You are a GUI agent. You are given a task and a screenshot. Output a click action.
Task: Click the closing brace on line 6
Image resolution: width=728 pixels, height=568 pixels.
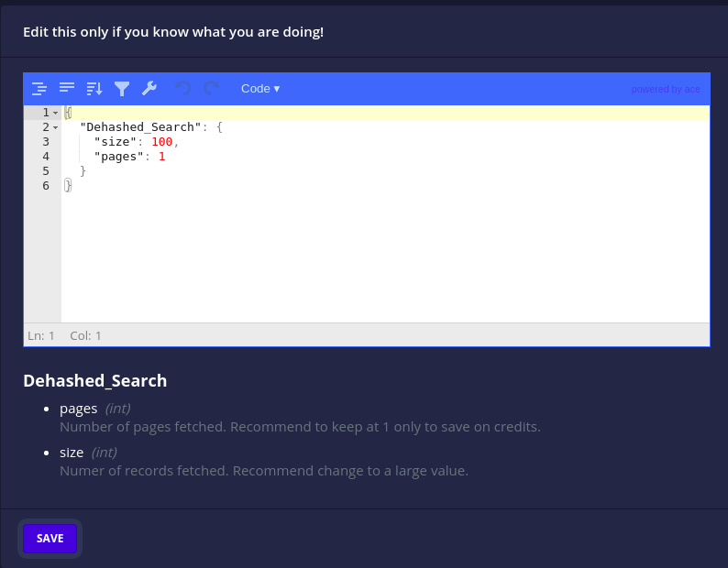68,186
